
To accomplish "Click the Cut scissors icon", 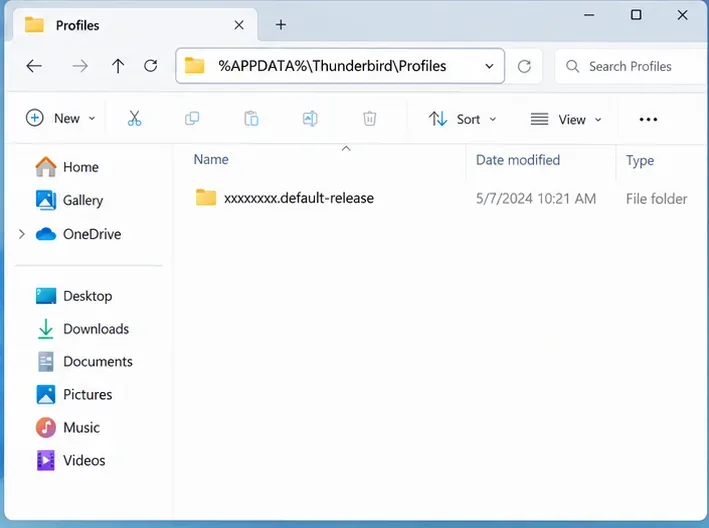I will click(134, 118).
